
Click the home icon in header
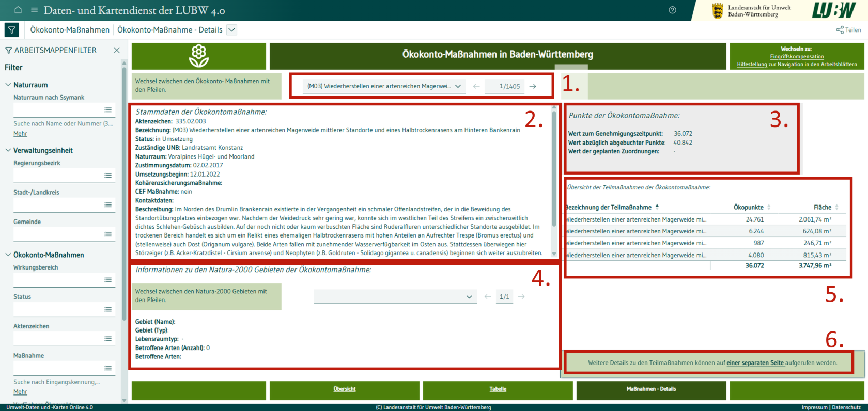18,10
